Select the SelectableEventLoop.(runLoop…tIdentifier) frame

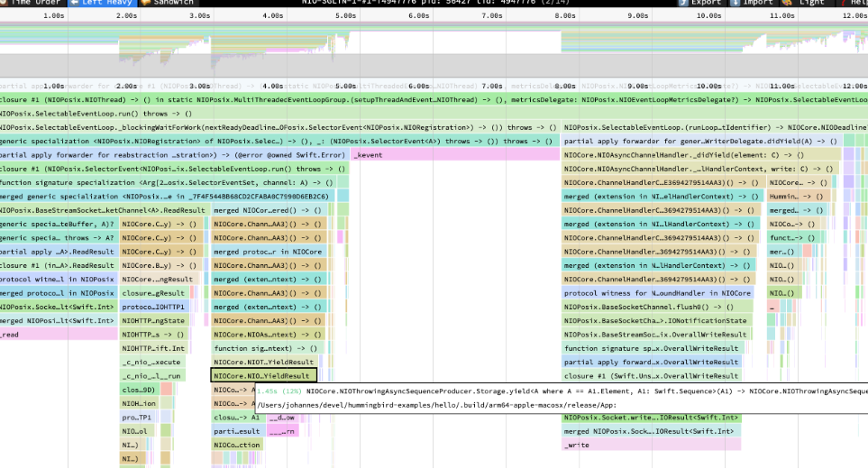(x=715, y=127)
